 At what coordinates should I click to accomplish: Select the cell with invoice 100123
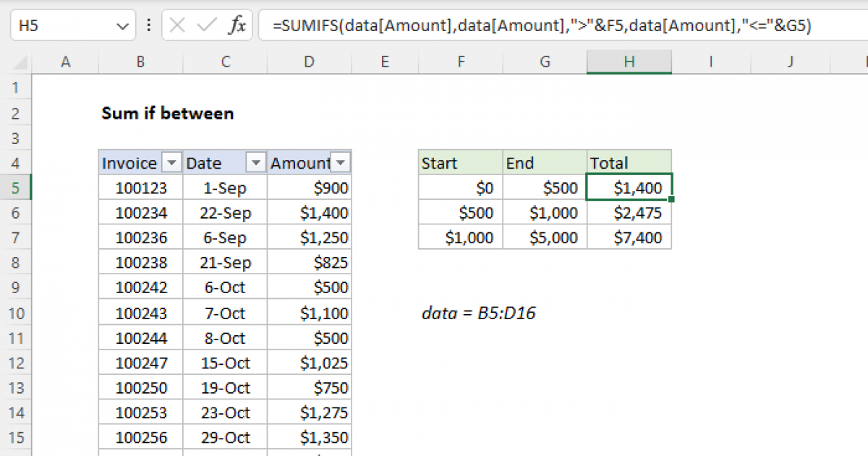point(140,187)
